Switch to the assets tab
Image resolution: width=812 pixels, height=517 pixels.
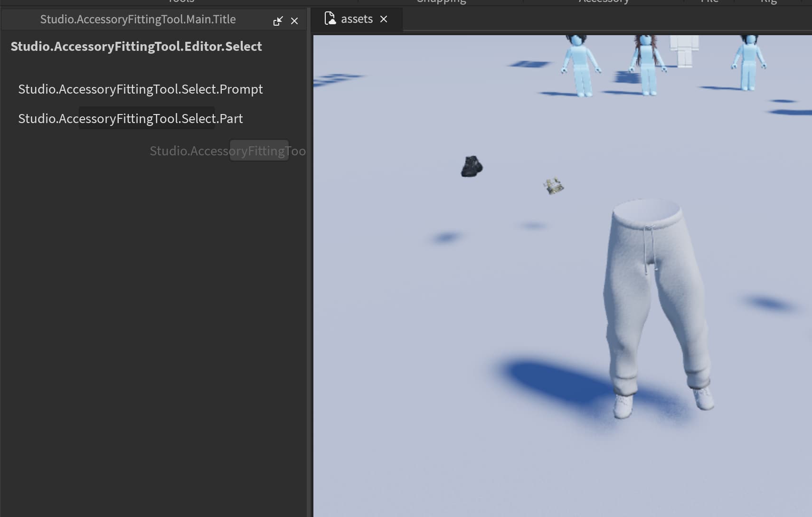tap(357, 19)
